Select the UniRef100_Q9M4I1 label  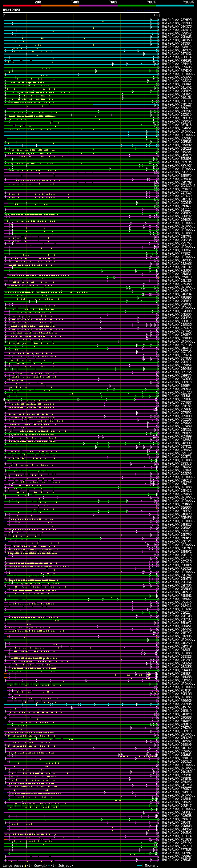[x=177, y=362]
